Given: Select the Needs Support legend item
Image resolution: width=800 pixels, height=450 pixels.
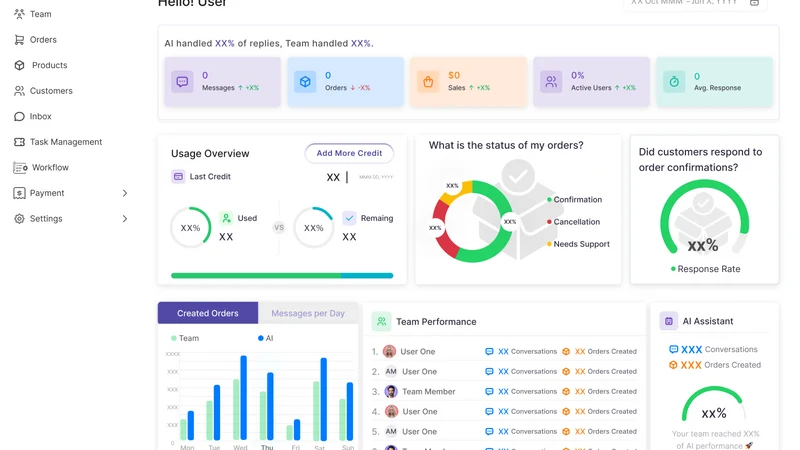Looking at the screenshot, I should [578, 244].
